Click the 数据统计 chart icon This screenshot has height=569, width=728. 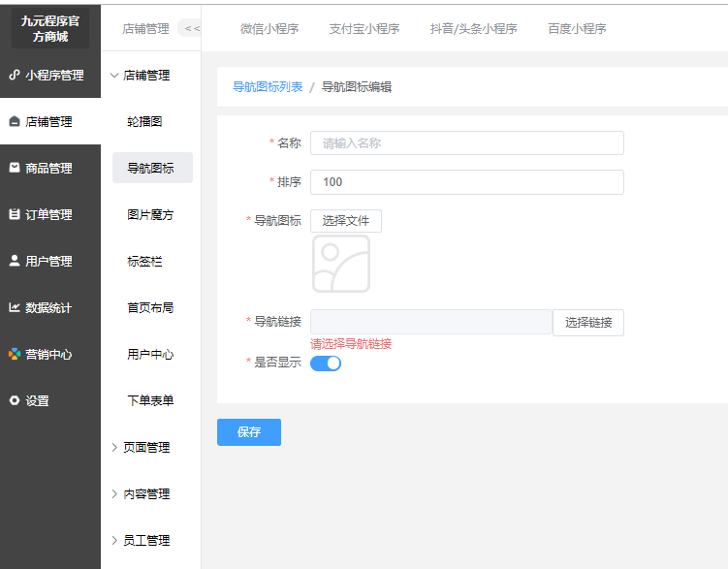tap(15, 307)
